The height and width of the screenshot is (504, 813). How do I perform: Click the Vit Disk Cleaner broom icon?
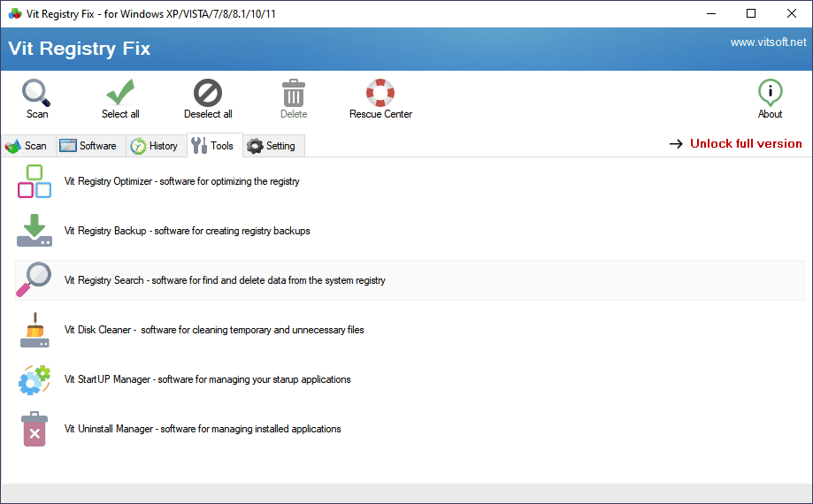pyautogui.click(x=35, y=330)
